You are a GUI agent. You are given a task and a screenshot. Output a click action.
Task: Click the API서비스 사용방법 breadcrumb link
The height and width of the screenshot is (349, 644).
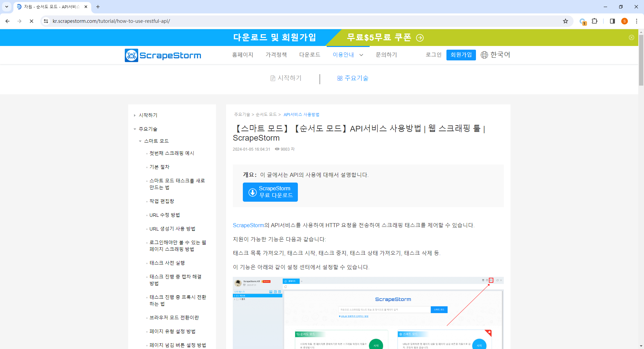(x=302, y=115)
